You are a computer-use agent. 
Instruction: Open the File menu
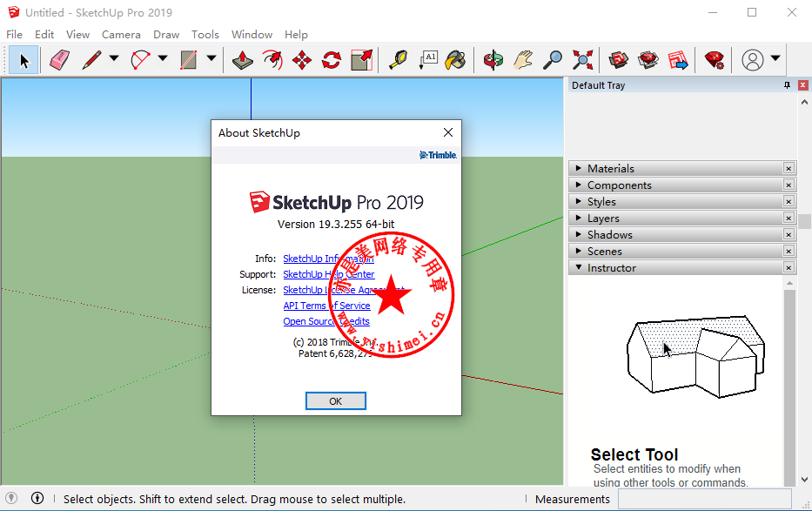tap(14, 34)
